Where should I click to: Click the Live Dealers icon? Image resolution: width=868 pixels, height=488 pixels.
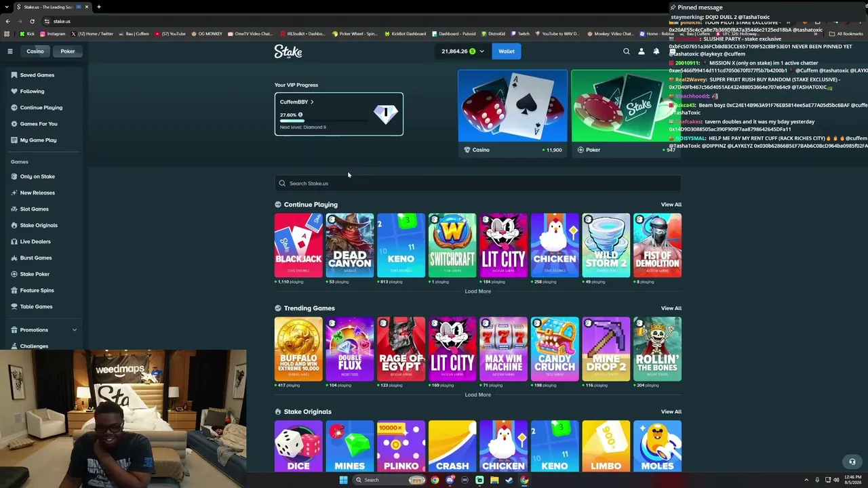[14, 242]
